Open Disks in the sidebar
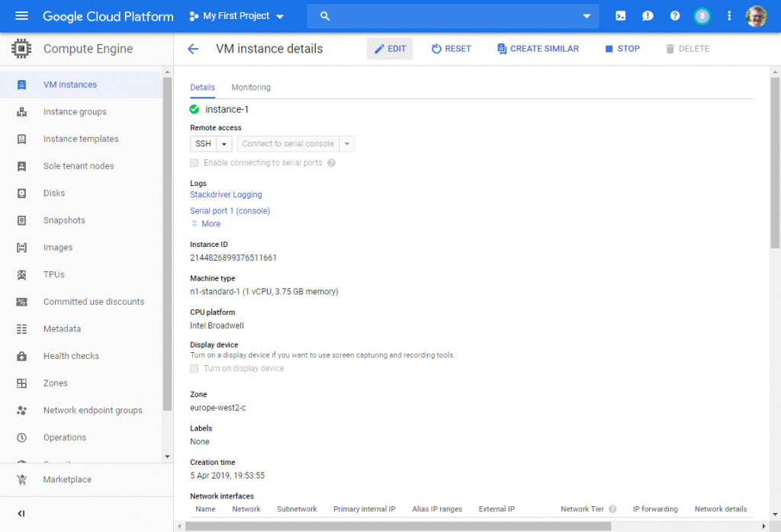This screenshot has width=781, height=532. tap(54, 193)
